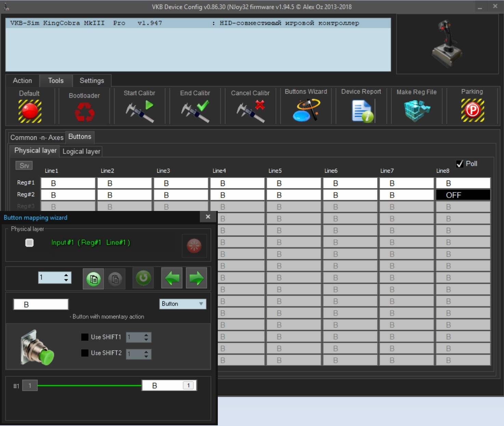The image size is (504, 426).
Task: Decrease the input number spinner value
Action: click(x=66, y=280)
